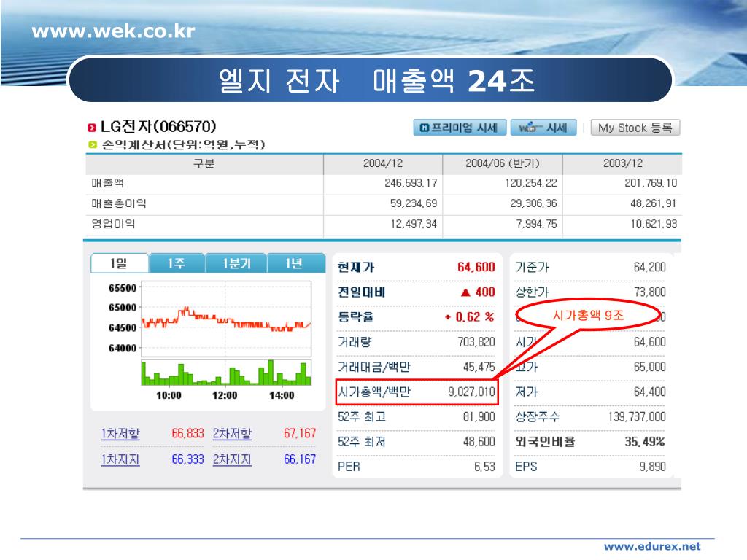Open the 2차저항 link

(232, 433)
